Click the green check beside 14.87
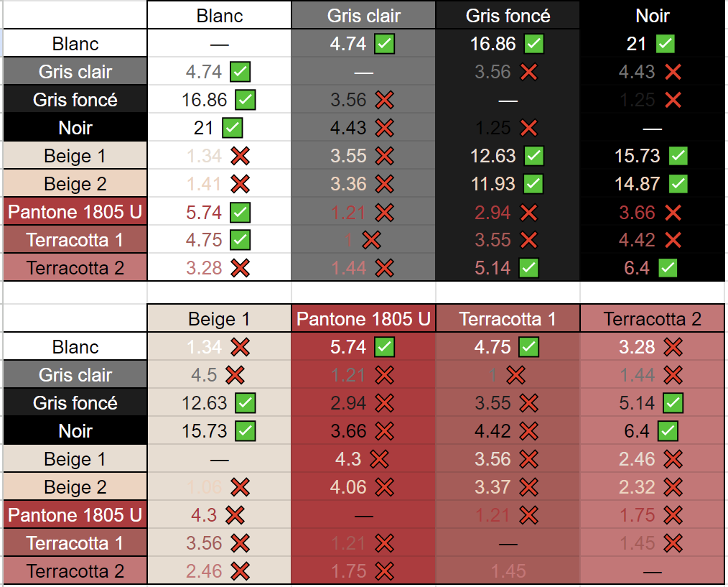The image size is (728, 587). 678,184
